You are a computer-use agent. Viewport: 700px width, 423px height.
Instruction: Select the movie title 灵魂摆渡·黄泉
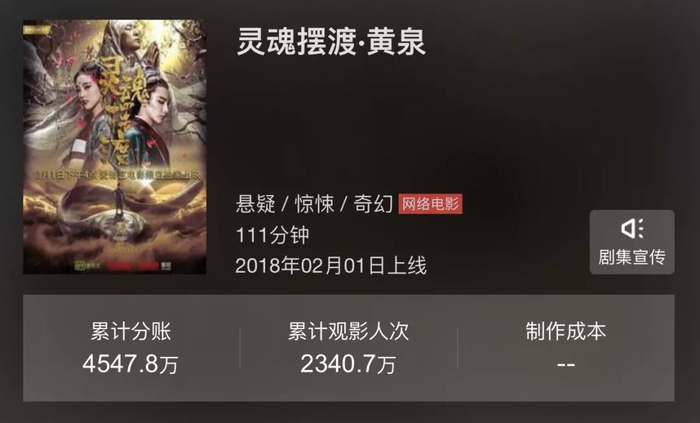click(331, 41)
